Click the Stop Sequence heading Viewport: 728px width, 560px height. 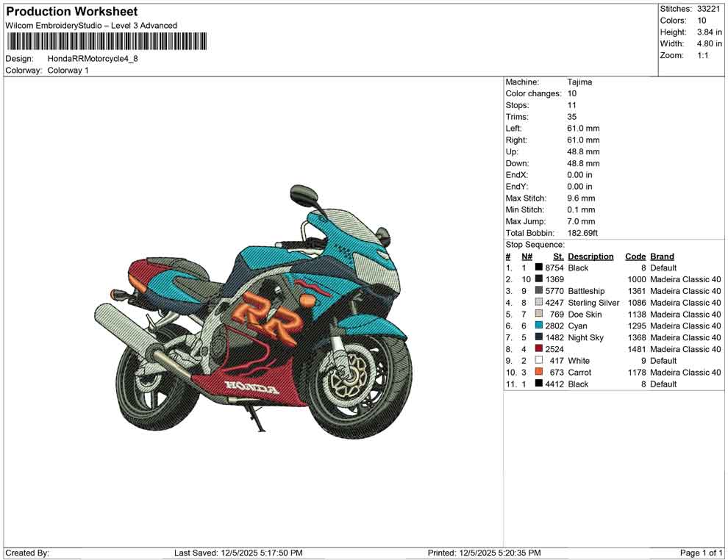[x=529, y=244]
